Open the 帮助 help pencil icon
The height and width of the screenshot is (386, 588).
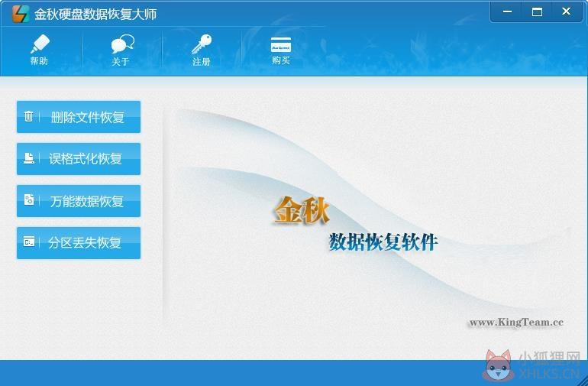(x=40, y=44)
